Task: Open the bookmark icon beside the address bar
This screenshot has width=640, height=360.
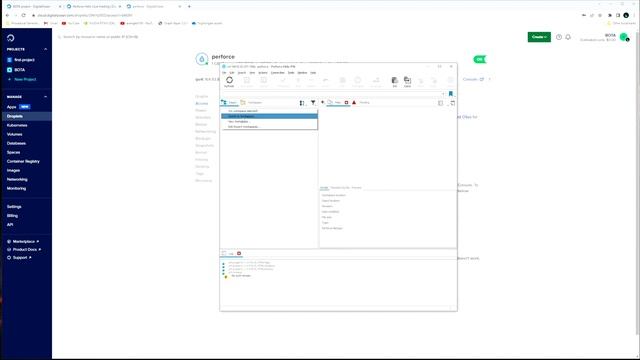Action: [x=451, y=94]
